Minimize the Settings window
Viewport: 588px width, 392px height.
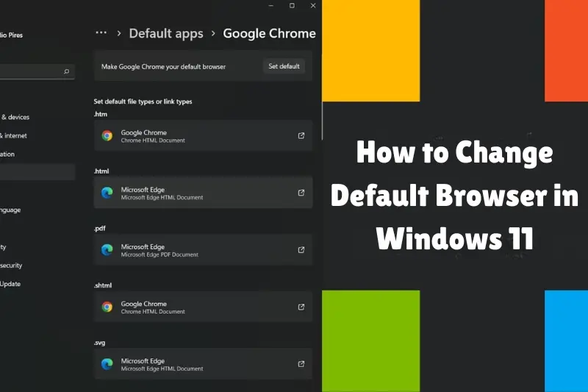pyautogui.click(x=270, y=6)
